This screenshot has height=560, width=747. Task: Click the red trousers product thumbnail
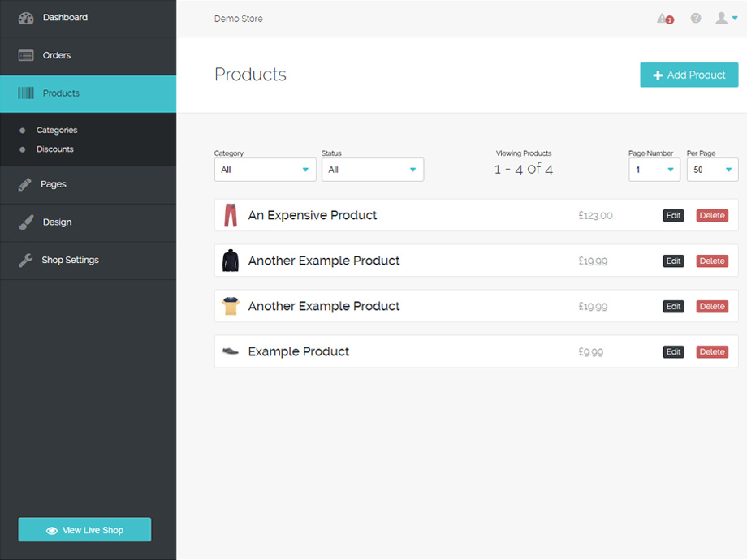click(231, 216)
